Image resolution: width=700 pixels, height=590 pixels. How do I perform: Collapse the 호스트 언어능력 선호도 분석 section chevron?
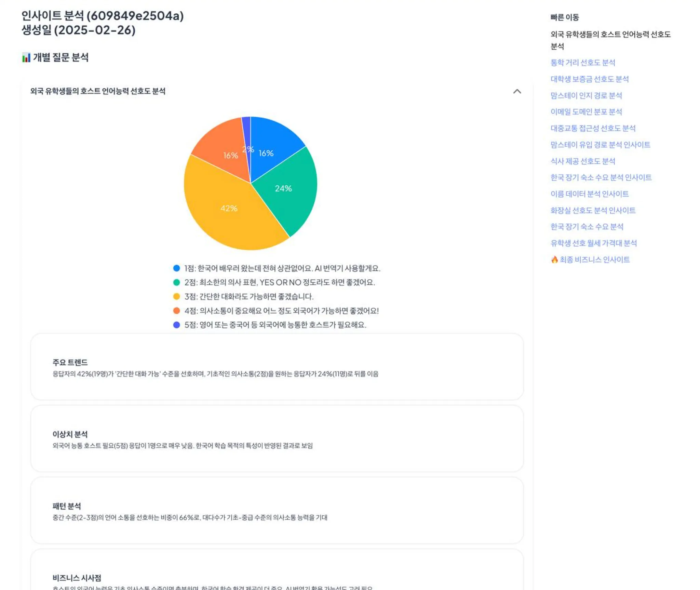[x=517, y=91]
